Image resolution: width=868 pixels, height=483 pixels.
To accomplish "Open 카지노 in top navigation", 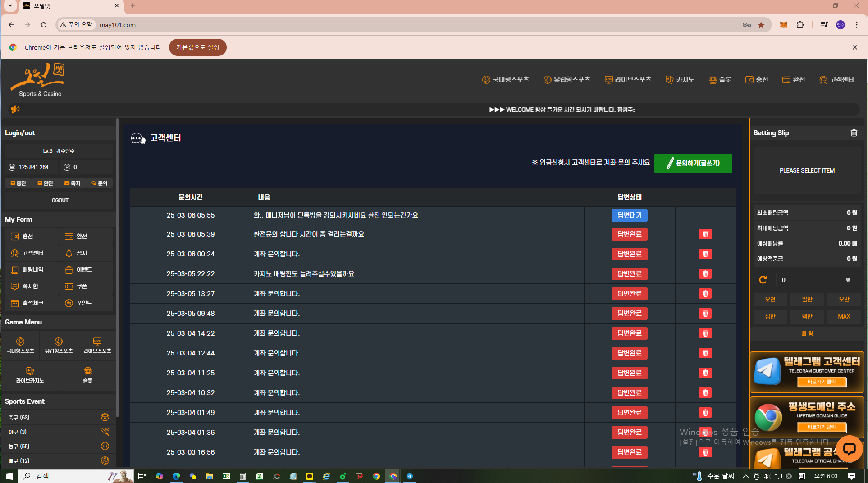I will click(x=680, y=80).
